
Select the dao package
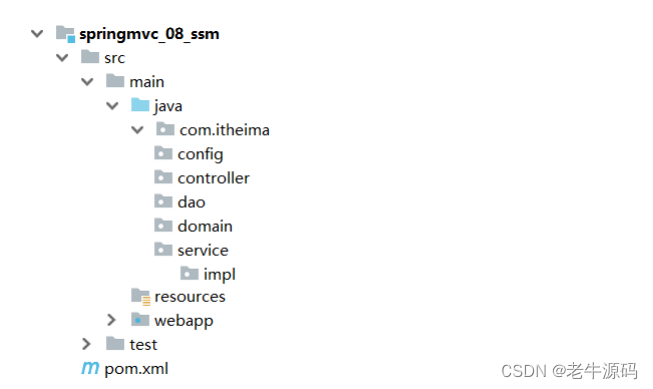(x=192, y=202)
